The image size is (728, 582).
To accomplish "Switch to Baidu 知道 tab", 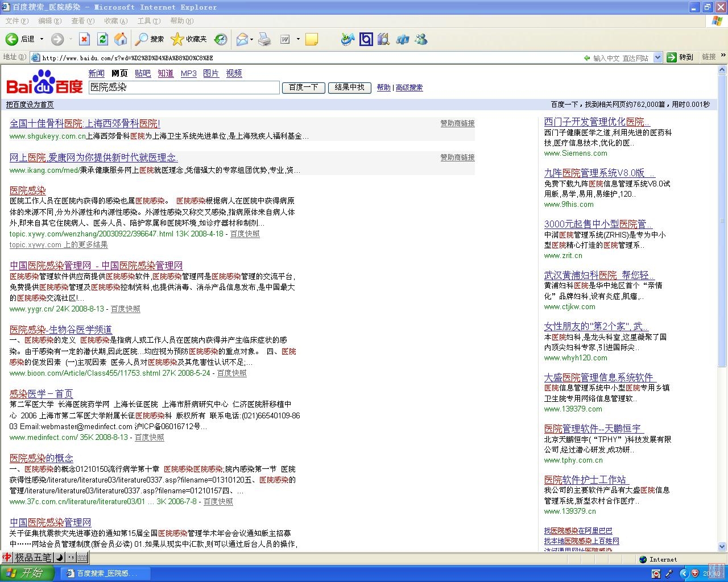I will [x=166, y=73].
